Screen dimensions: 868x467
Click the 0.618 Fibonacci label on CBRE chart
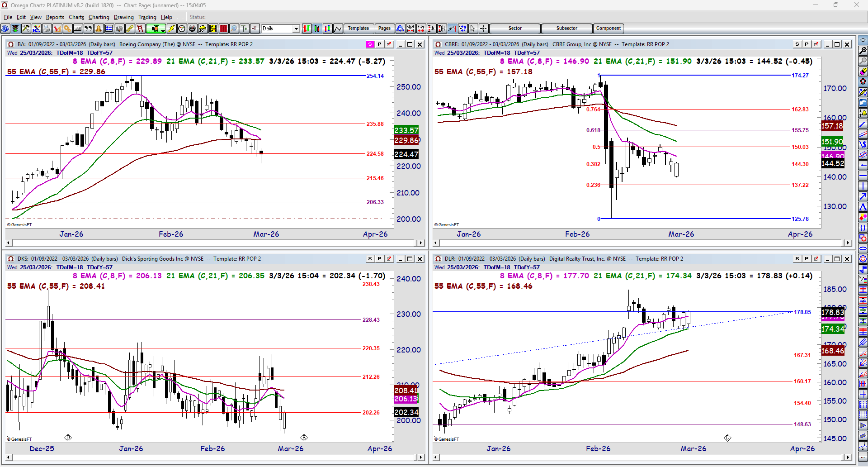click(593, 130)
